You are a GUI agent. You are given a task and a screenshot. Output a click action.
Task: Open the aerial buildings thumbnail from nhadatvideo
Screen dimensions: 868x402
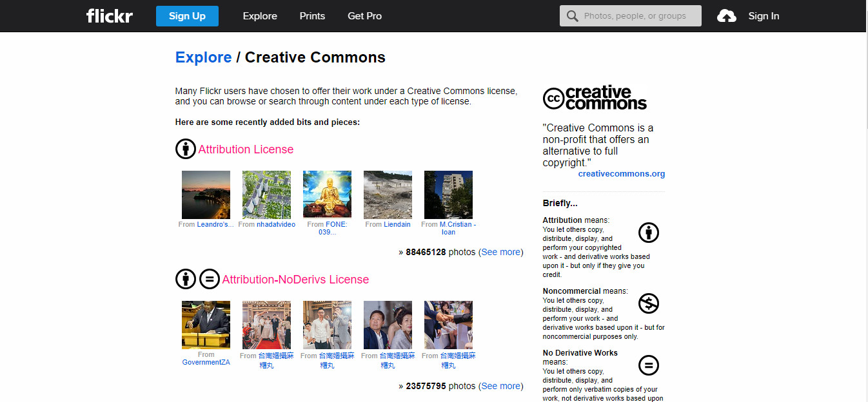pyautogui.click(x=266, y=195)
